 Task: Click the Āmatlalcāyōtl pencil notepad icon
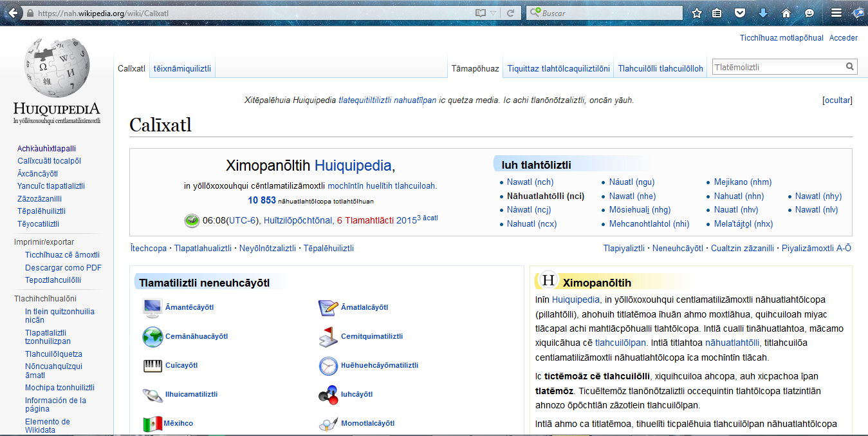(328, 308)
